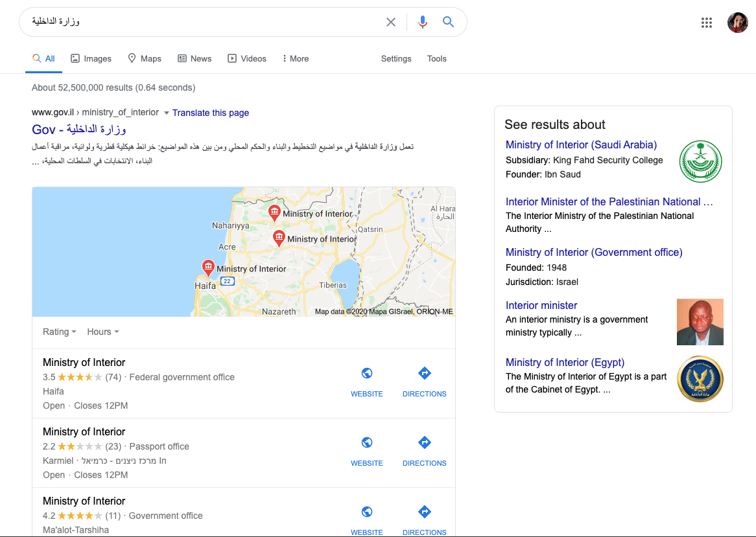Screen dimensions: 756x537
Task: Click Translate this page link
Action: pyautogui.click(x=211, y=113)
